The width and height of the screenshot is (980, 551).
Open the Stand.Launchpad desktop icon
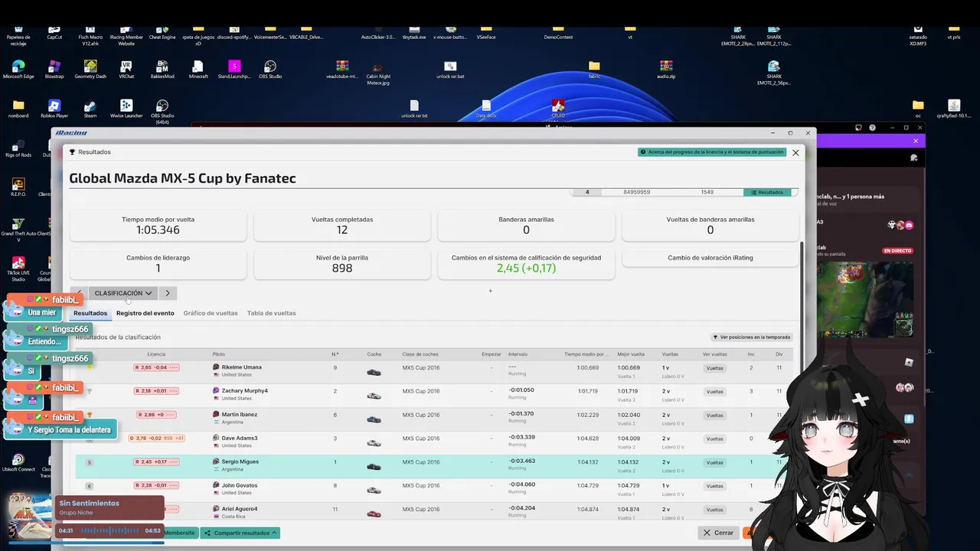(x=234, y=70)
